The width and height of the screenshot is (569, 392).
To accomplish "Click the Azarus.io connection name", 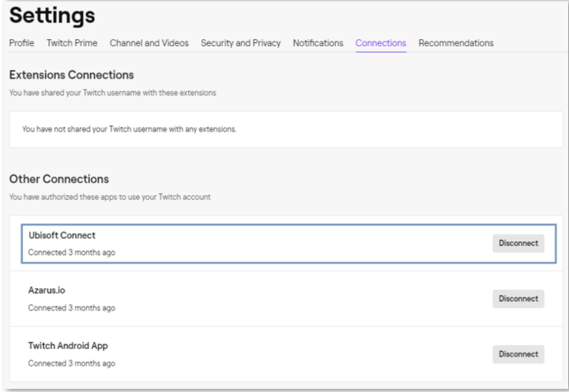I will point(48,290).
